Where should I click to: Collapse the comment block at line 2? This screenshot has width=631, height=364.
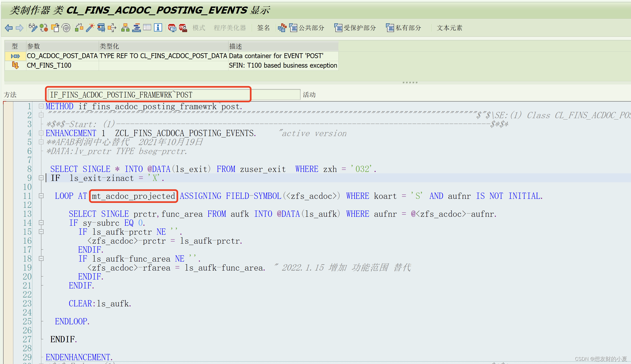41,115
